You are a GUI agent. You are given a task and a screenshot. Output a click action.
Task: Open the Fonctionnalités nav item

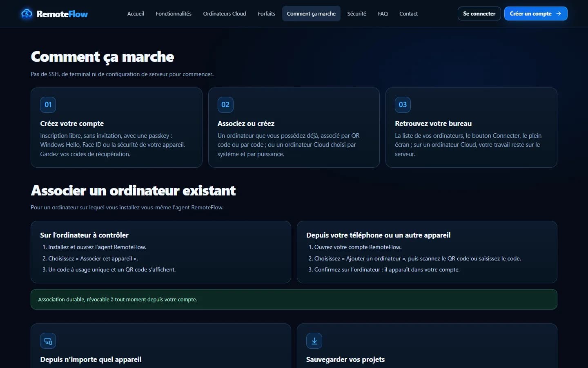(x=174, y=13)
